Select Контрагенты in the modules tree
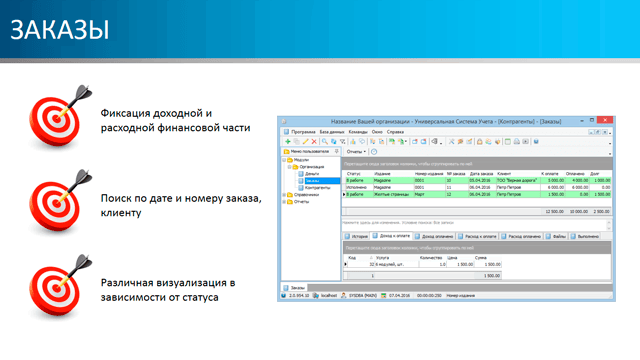The image size is (640, 360). tap(318, 188)
